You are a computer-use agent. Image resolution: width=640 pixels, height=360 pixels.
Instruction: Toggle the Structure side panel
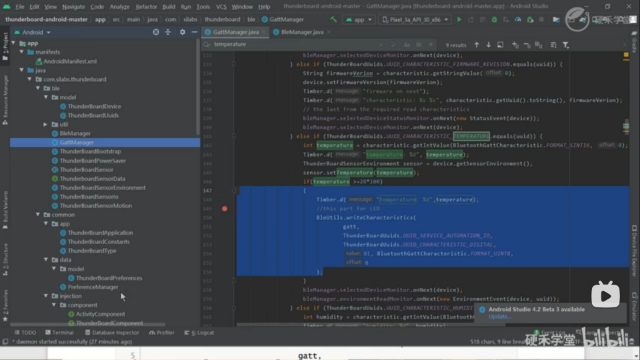[x=5, y=260]
